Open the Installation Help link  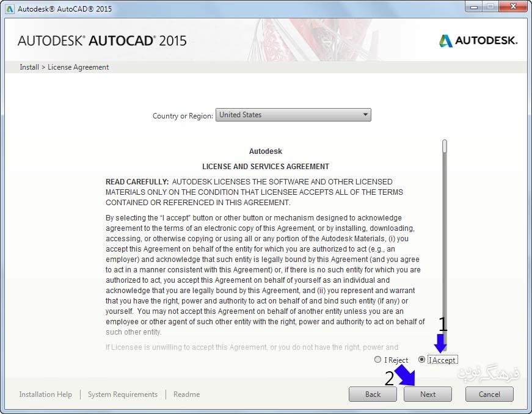45,394
